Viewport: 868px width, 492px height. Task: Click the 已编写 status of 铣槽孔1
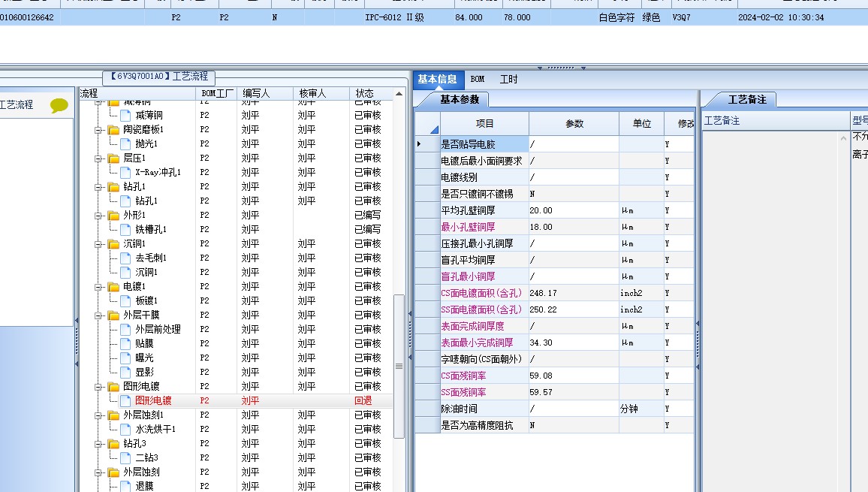point(368,229)
